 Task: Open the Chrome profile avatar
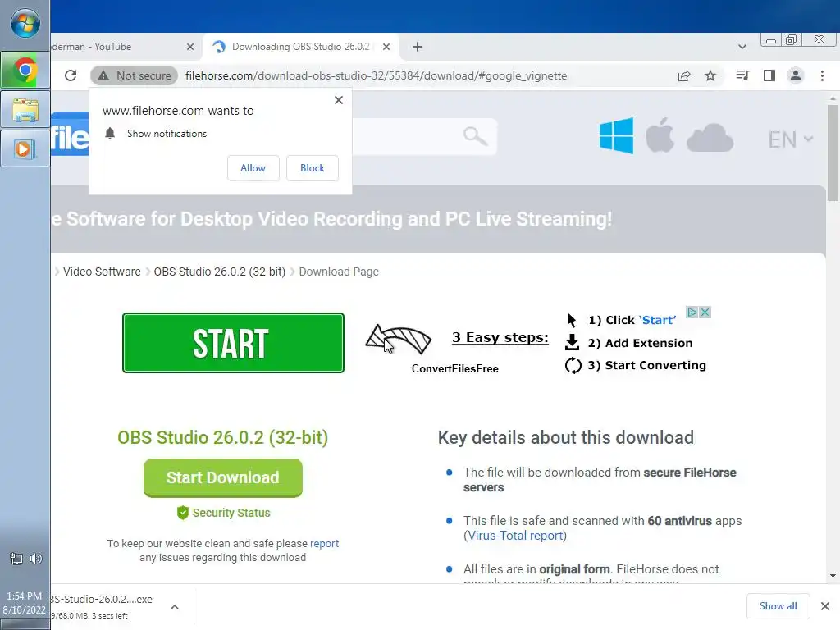coord(796,75)
